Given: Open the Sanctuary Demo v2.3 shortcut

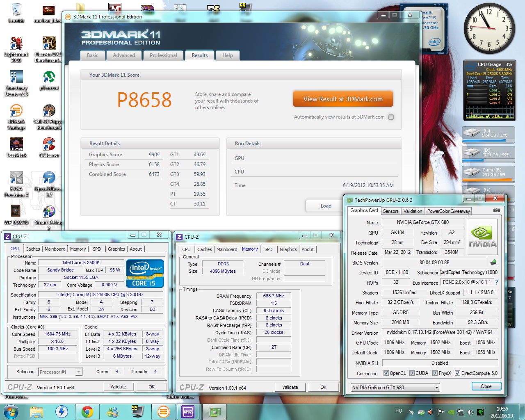Looking at the screenshot, I should tap(16, 83).
